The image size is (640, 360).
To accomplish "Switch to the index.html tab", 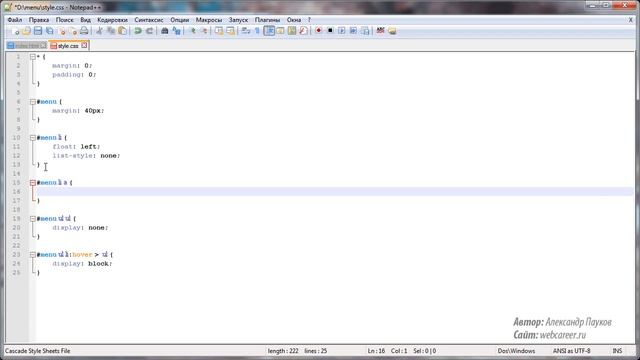I will click(x=27, y=46).
